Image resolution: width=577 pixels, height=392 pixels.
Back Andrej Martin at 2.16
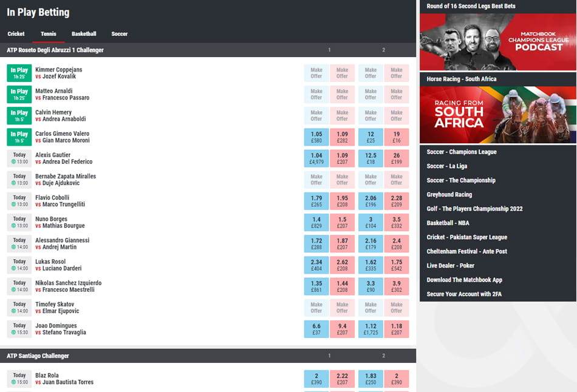370,243
